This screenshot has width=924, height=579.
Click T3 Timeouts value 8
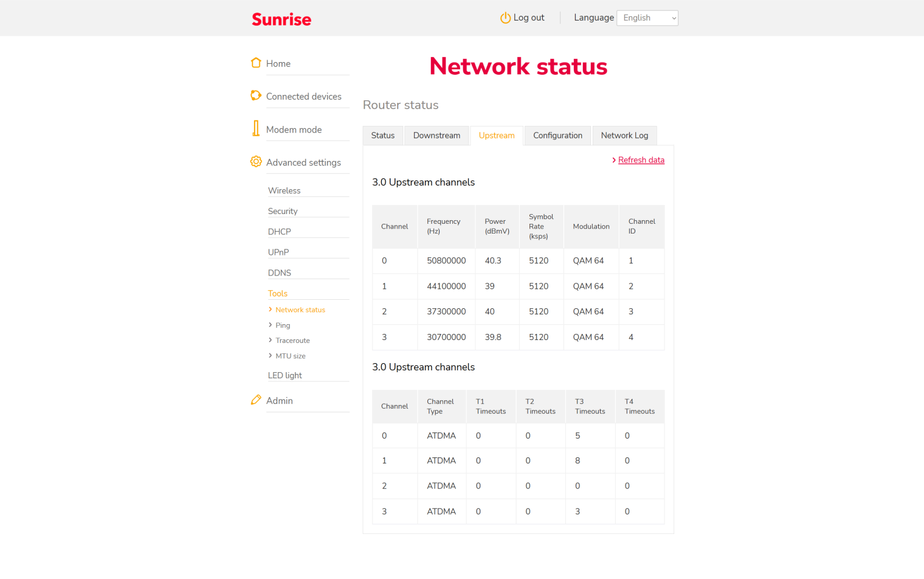[577, 461]
